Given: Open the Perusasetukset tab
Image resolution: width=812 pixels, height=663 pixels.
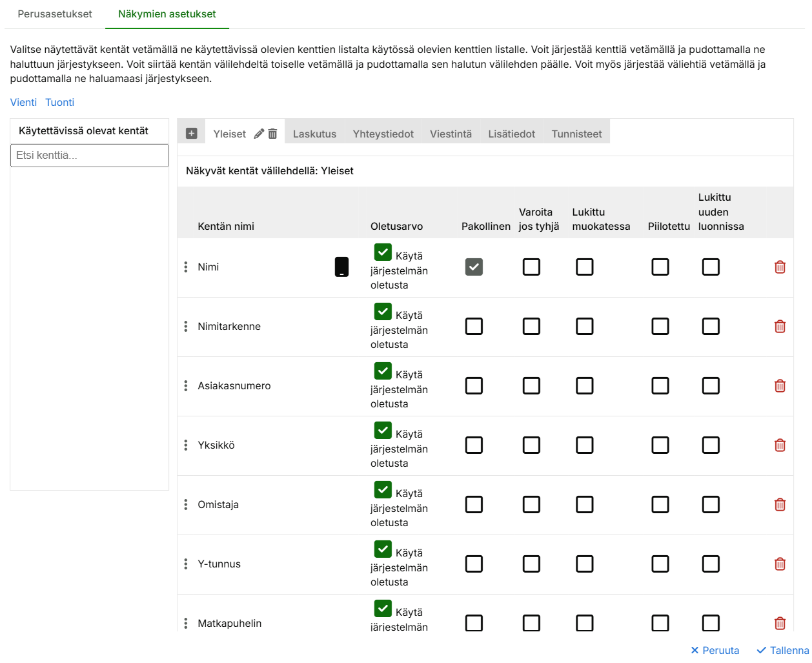Looking at the screenshot, I should click(55, 14).
